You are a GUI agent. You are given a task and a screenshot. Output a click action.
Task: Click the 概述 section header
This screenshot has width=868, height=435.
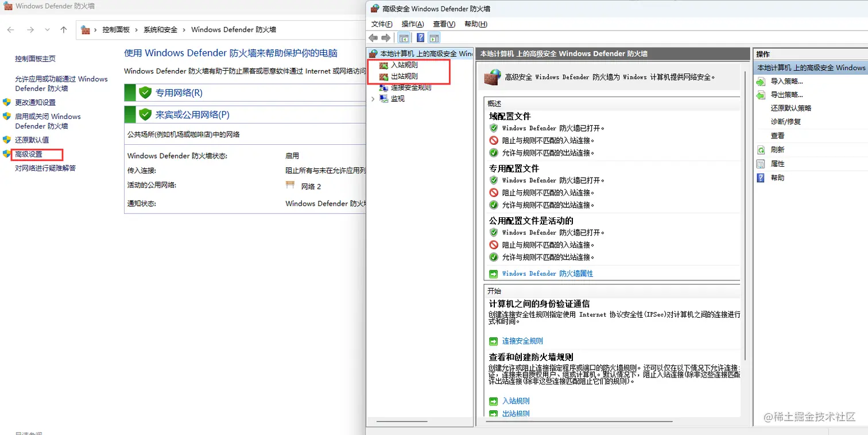click(494, 103)
